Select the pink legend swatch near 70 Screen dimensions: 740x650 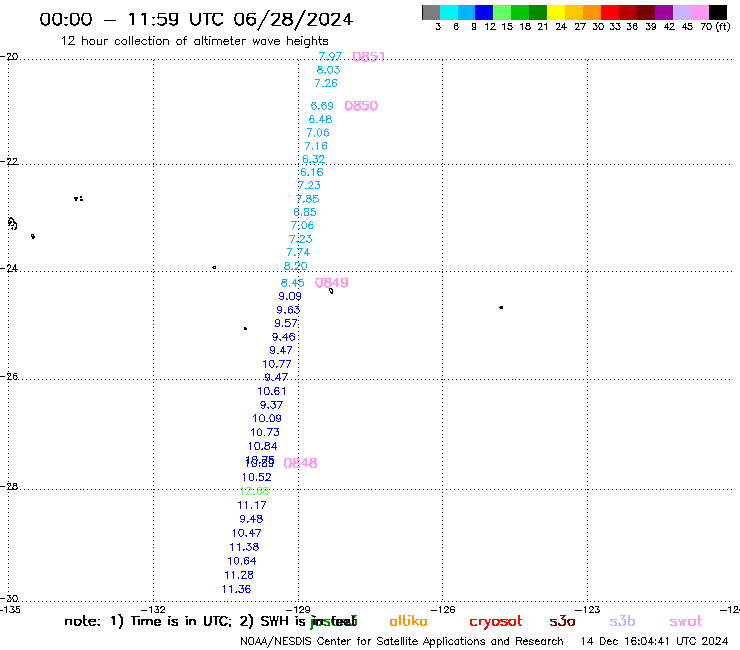coord(700,12)
